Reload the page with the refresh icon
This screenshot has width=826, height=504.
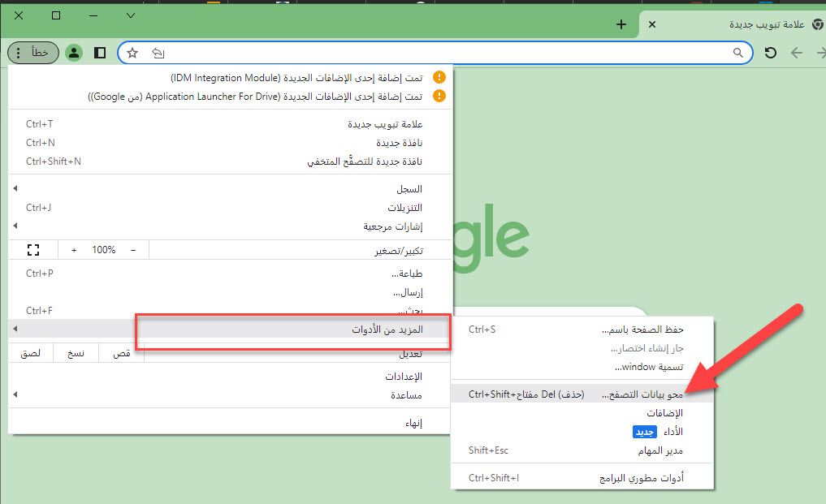coord(770,53)
